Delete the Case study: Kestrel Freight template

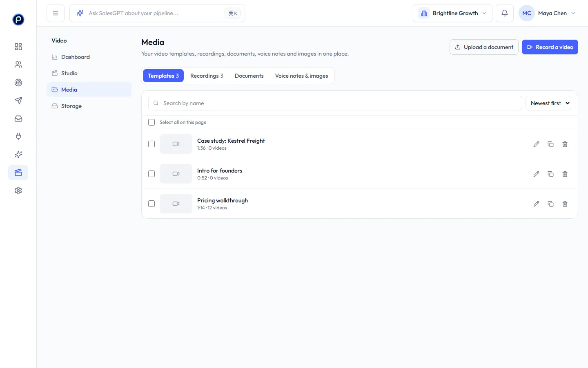565,144
